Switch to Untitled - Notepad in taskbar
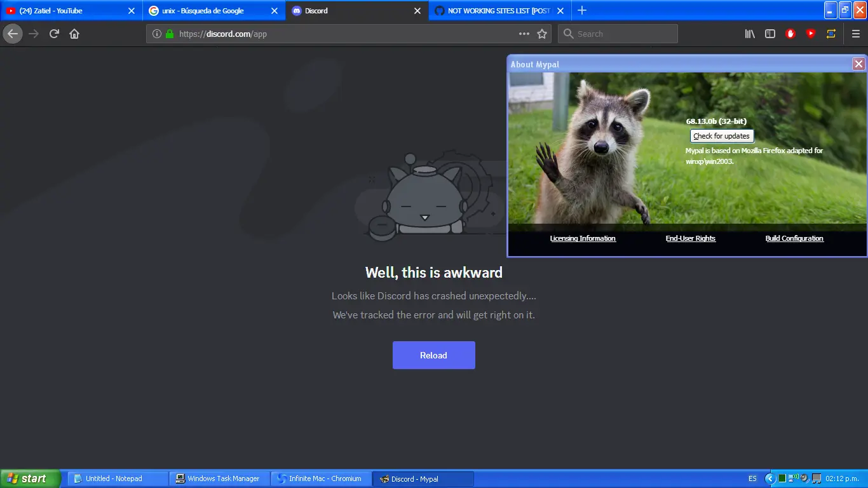The image size is (868, 488). [x=118, y=478]
